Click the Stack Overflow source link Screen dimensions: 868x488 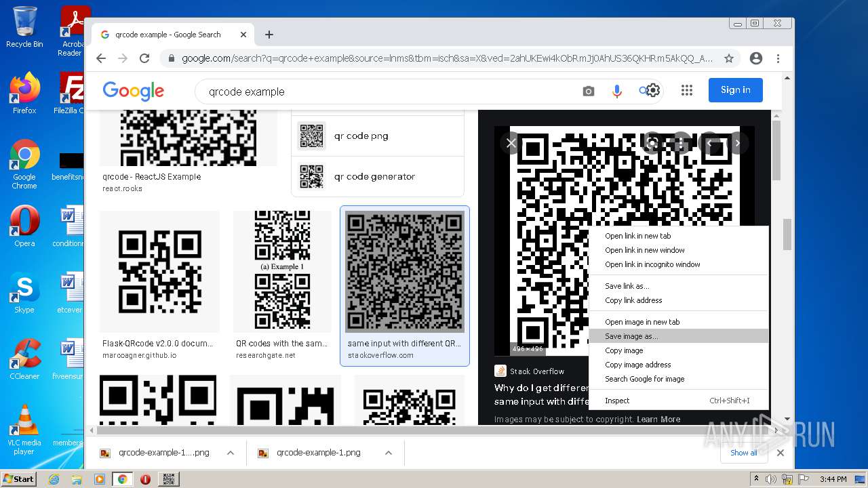point(530,371)
